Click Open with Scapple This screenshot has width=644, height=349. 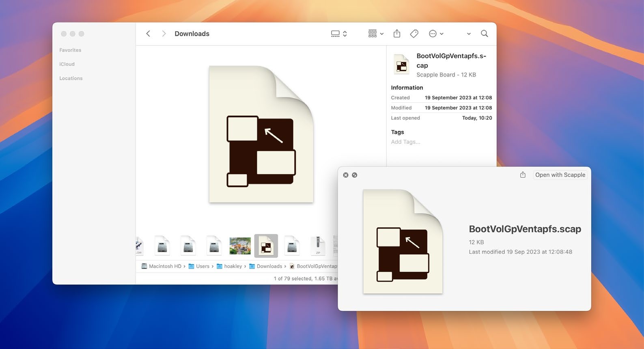[x=560, y=175]
